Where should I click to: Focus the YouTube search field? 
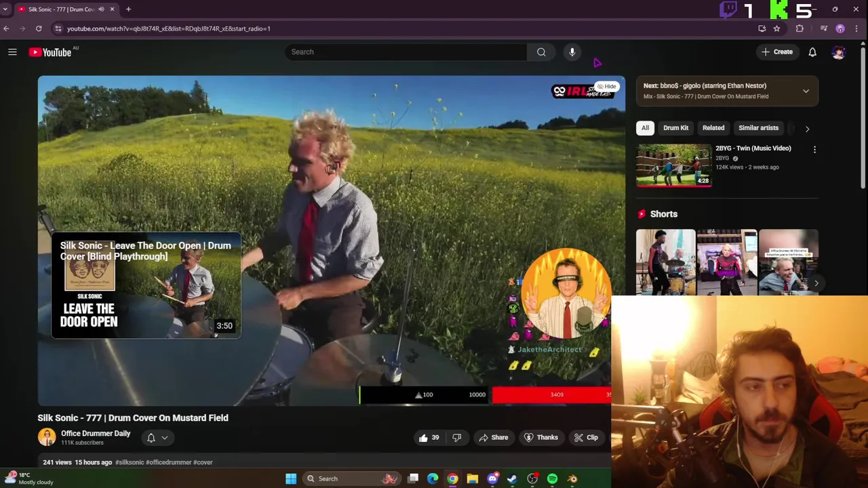pyautogui.click(x=406, y=52)
